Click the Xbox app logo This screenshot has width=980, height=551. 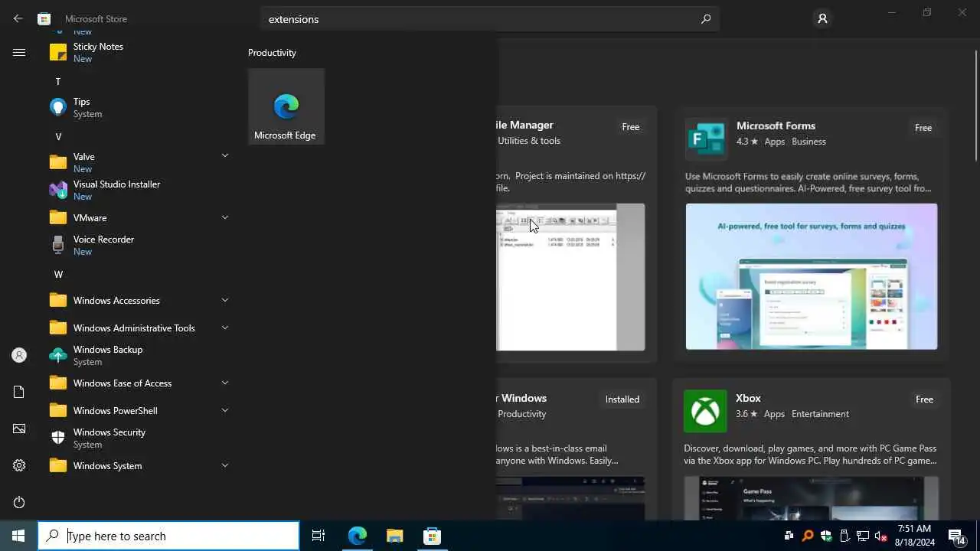[705, 412]
